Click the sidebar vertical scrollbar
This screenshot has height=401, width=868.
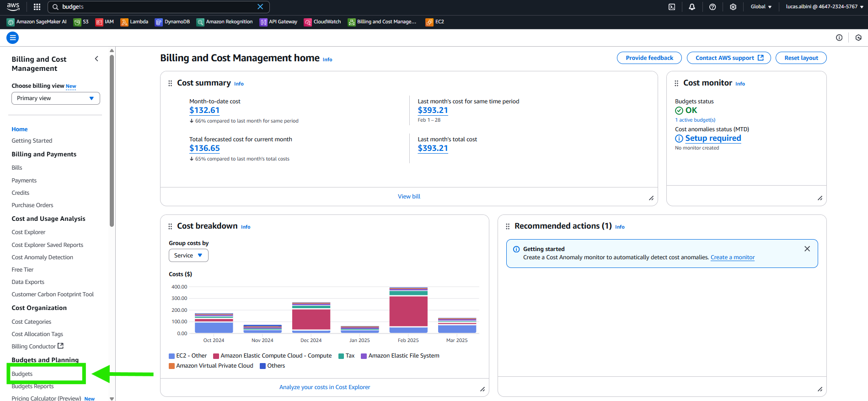(x=112, y=141)
